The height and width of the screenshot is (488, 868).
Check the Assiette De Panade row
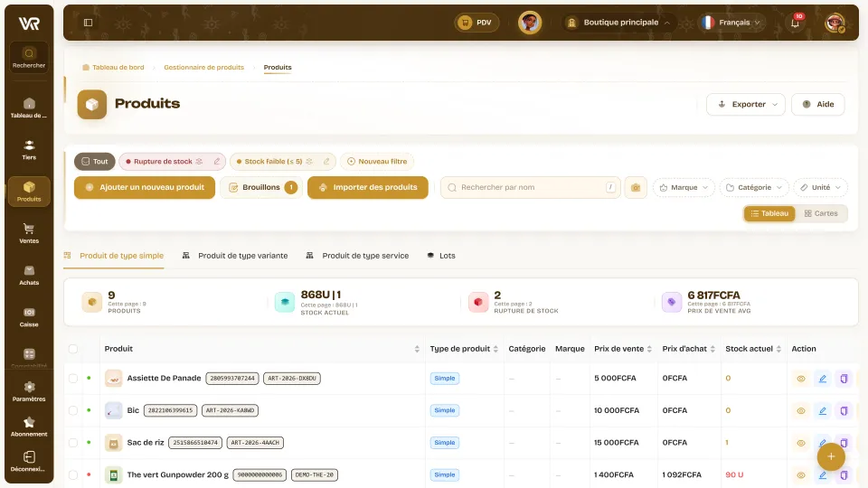coord(73,379)
